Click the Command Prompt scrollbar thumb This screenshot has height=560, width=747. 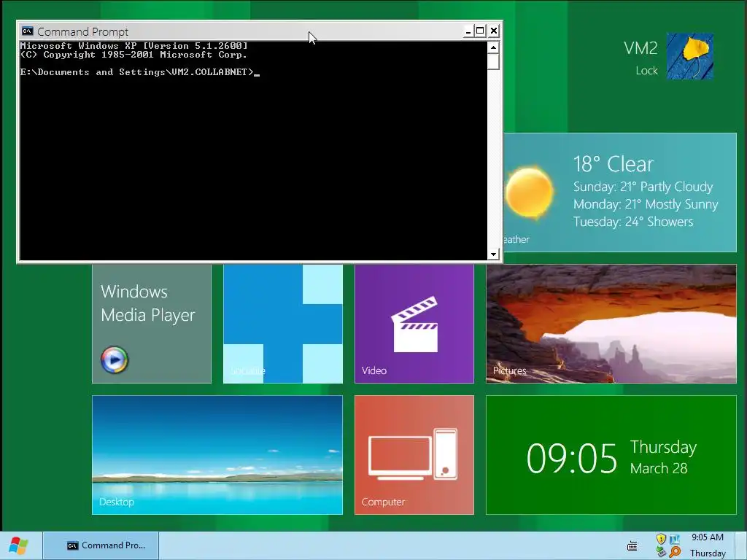click(493, 61)
